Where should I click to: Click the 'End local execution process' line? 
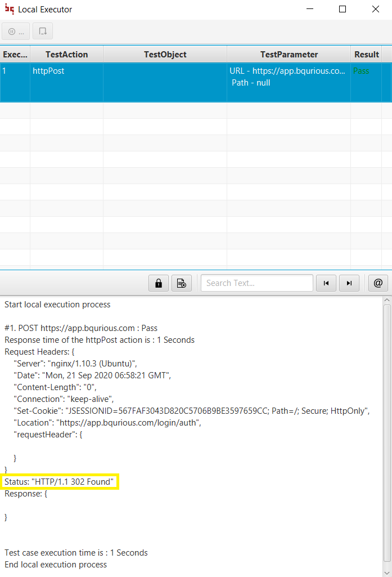click(56, 565)
